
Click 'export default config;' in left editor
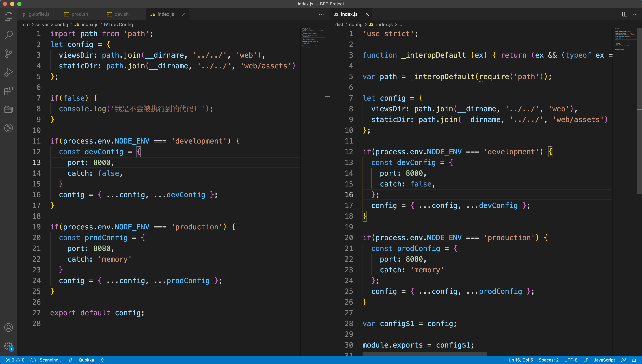pyautogui.click(x=97, y=313)
